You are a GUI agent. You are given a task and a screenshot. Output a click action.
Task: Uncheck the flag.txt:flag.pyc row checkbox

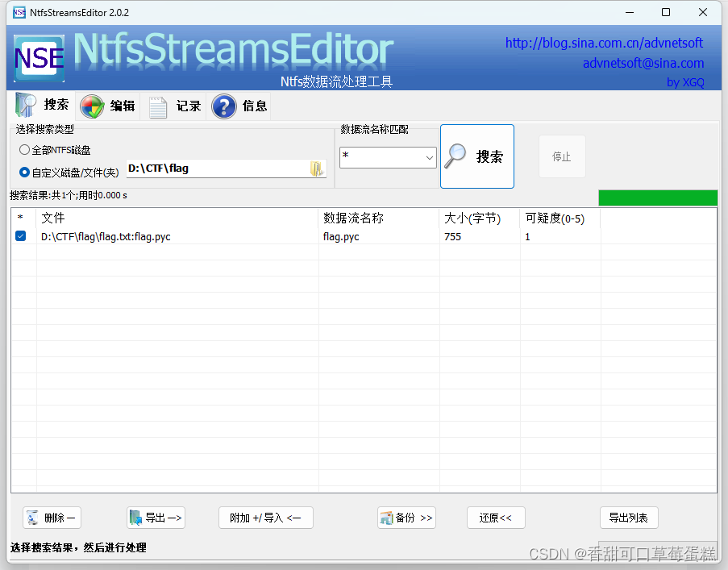[x=20, y=236]
